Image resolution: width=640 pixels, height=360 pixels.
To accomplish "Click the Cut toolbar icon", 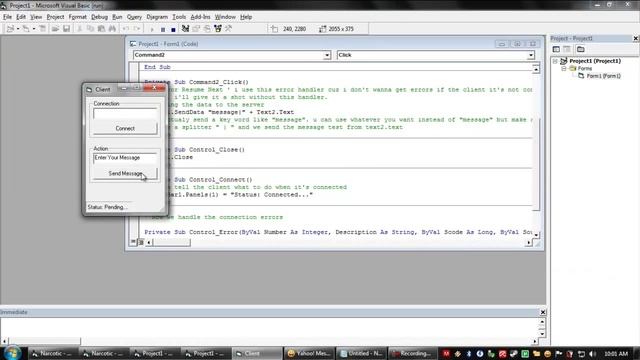I will point(80,29).
